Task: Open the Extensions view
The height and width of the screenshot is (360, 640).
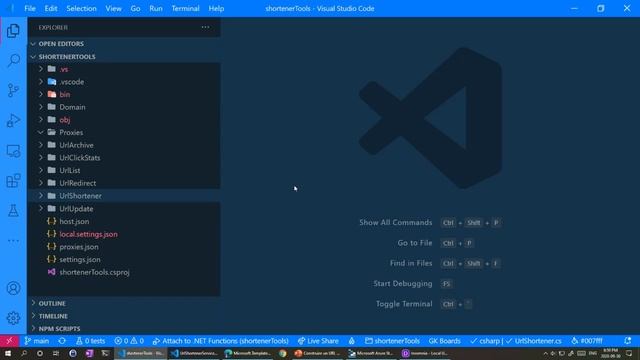Action: pyautogui.click(x=13, y=180)
